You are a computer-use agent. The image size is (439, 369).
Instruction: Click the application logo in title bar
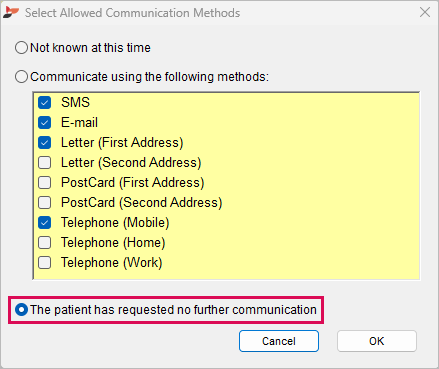tap(11, 12)
